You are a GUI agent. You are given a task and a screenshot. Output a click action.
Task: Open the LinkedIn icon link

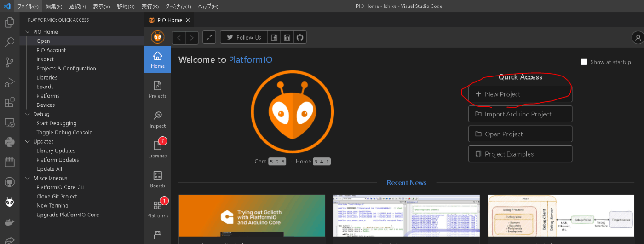(x=287, y=37)
